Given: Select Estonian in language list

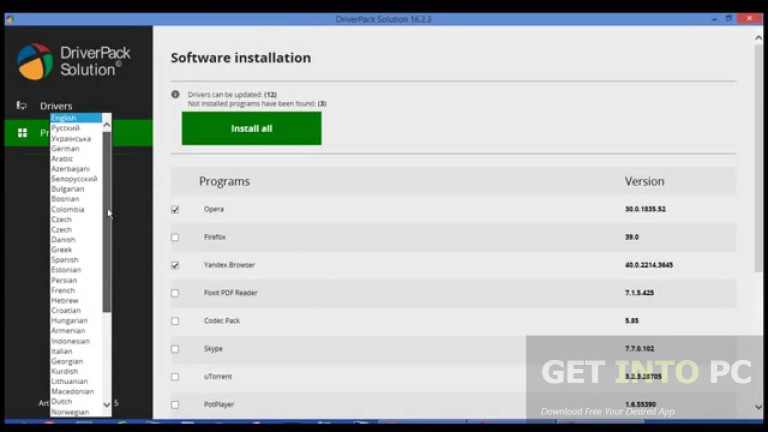Looking at the screenshot, I should [x=66, y=270].
